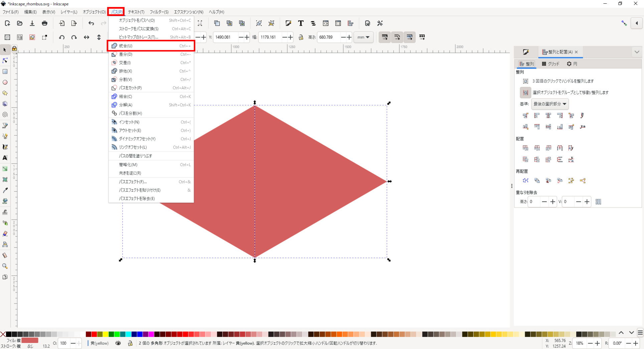This screenshot has height=349, width=644.
Task: Choose 統合(U) from the path menu
Action: pos(126,46)
